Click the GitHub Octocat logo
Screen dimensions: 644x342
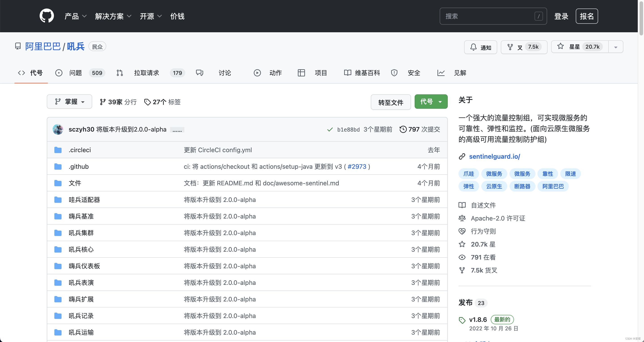point(47,16)
